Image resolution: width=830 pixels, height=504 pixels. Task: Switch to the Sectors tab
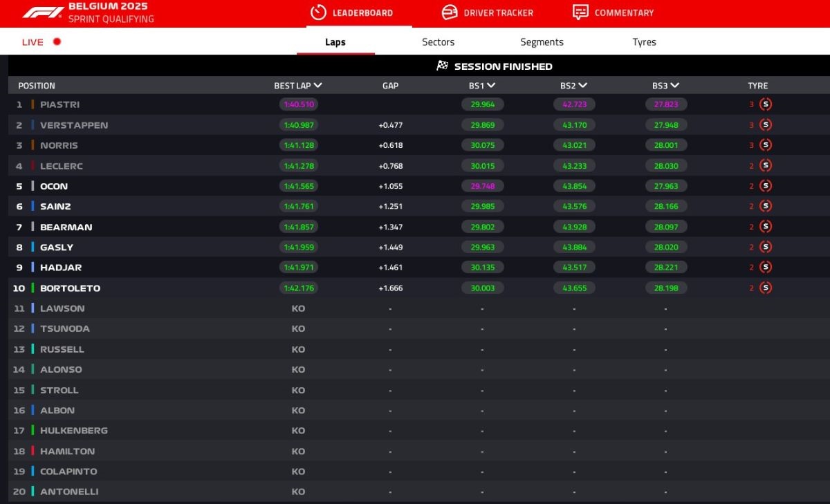tap(438, 42)
